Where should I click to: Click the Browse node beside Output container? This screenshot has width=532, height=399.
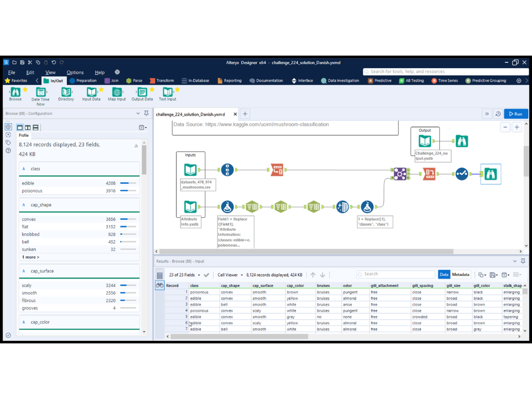pyautogui.click(x=462, y=141)
